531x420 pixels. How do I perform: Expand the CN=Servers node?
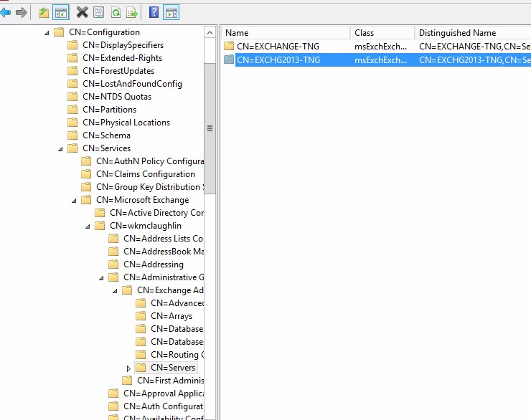128,368
